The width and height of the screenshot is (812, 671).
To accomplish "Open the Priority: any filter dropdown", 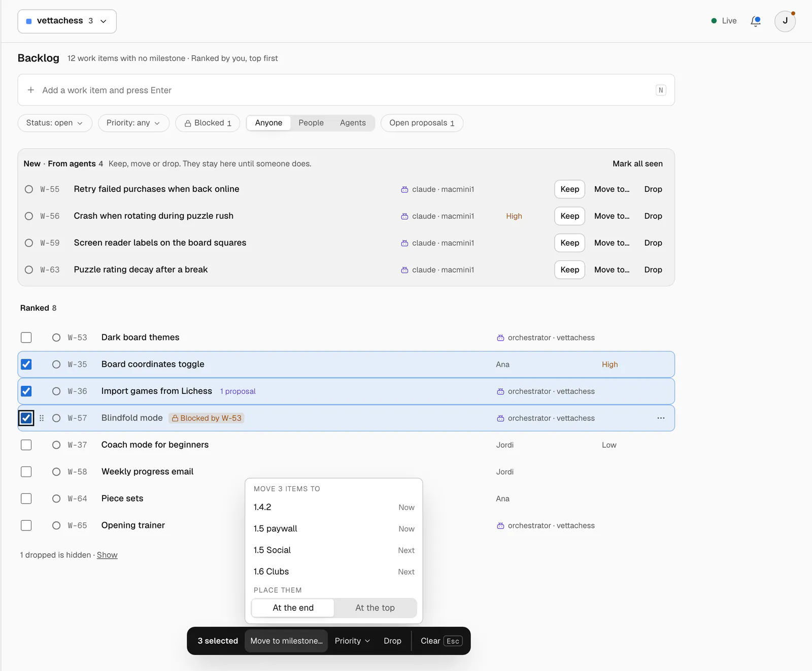I will (x=133, y=123).
